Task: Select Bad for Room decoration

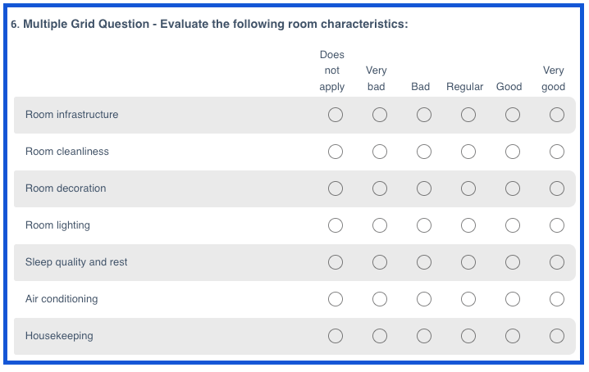Action: coord(424,189)
